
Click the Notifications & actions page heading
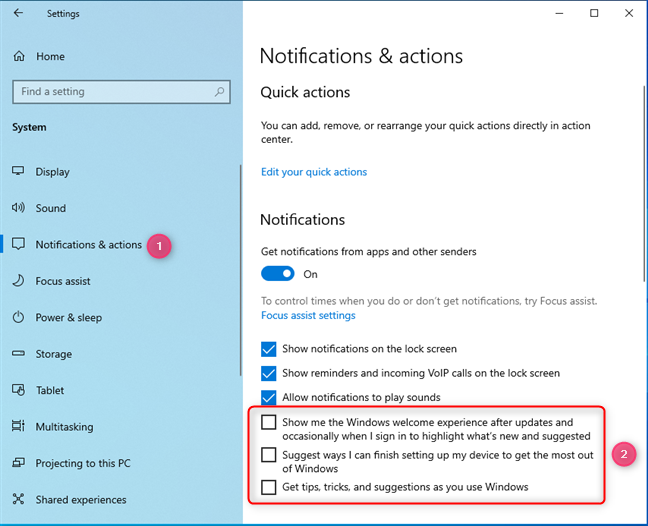pos(361,56)
